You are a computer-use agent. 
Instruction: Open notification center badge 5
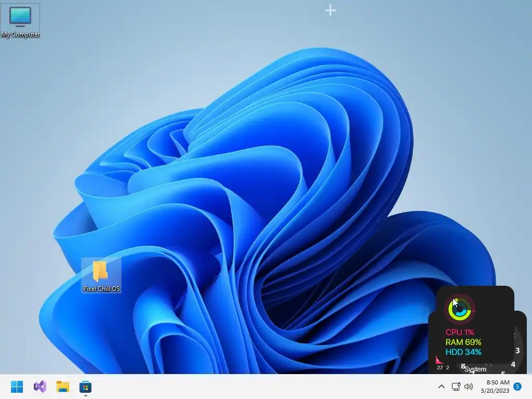[517, 387]
